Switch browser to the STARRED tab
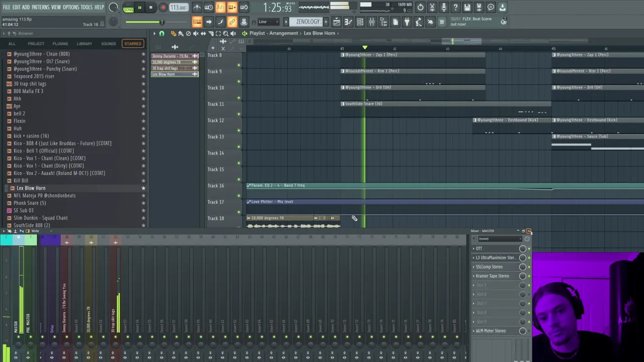Viewport: 644px width, 362px height. click(133, 43)
